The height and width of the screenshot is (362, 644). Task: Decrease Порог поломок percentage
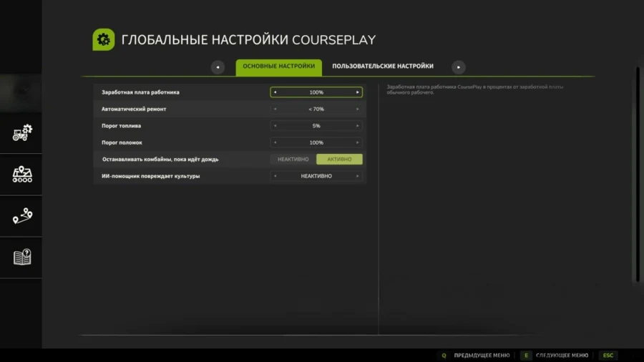tap(275, 142)
